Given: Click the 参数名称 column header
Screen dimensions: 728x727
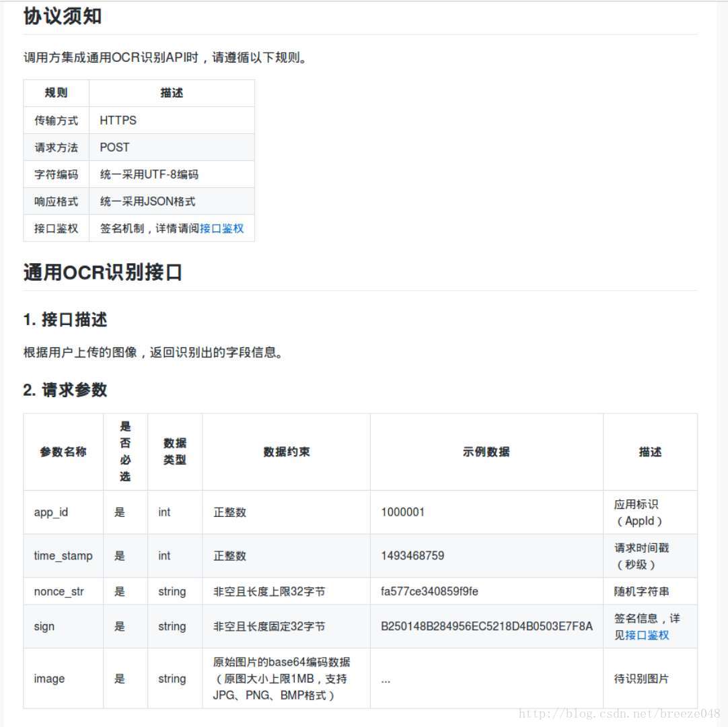Looking at the screenshot, I should 63,452.
